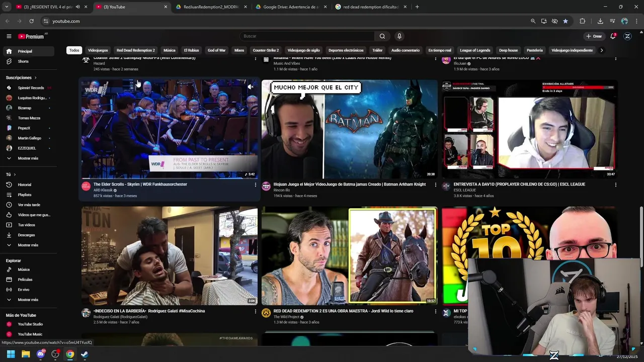Open Películas under Explorar
This screenshot has height=362, width=644.
[x=29, y=280]
